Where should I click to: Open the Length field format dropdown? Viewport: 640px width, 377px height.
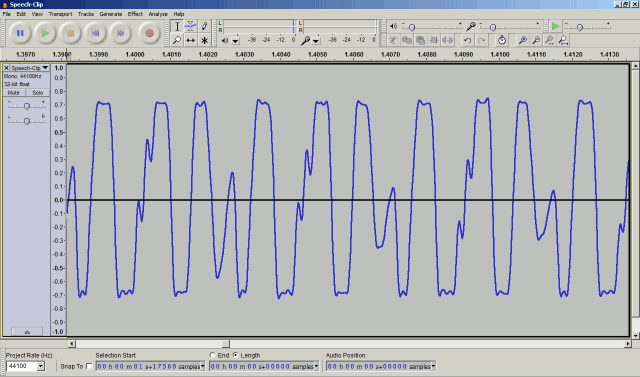coord(316,366)
